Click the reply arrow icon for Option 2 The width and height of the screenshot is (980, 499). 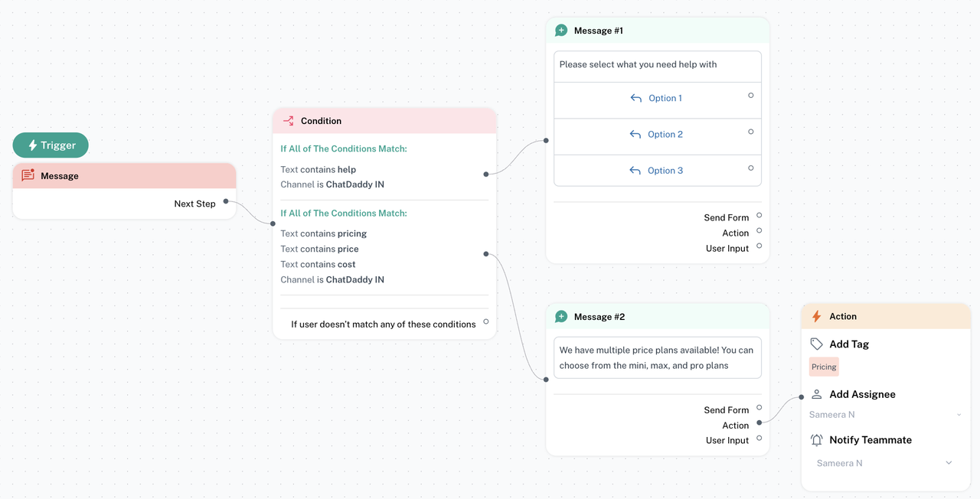(635, 135)
